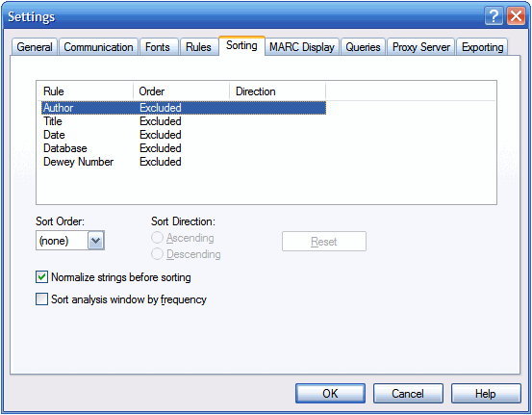Go to the Proxy Server tab
Viewport: 532px width, 415px height.
421,47
